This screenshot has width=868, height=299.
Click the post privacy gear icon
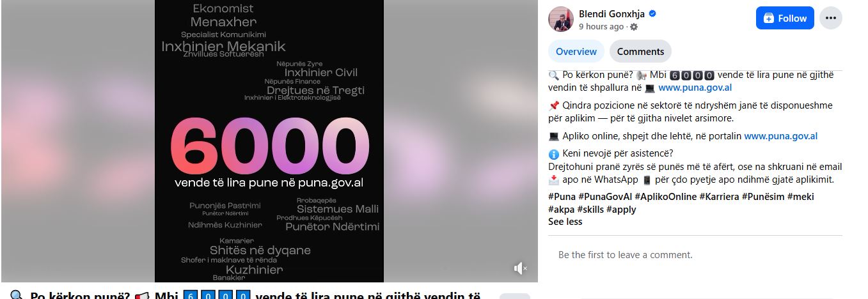[634, 27]
